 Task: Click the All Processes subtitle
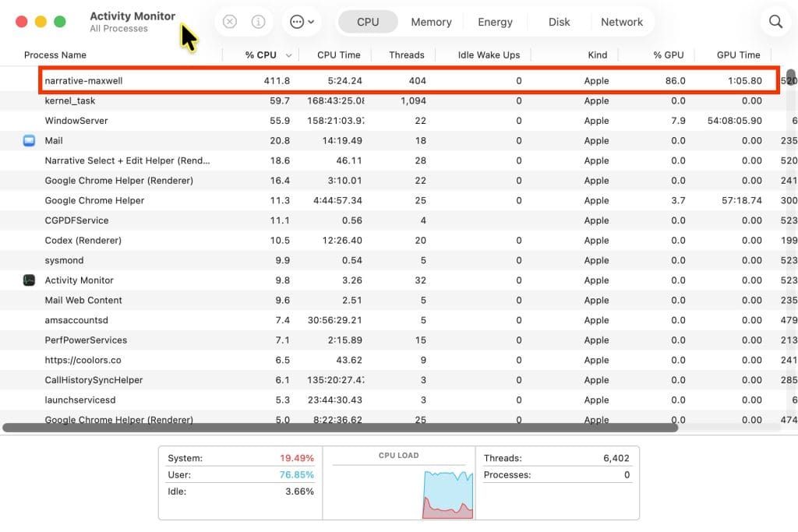click(118, 29)
